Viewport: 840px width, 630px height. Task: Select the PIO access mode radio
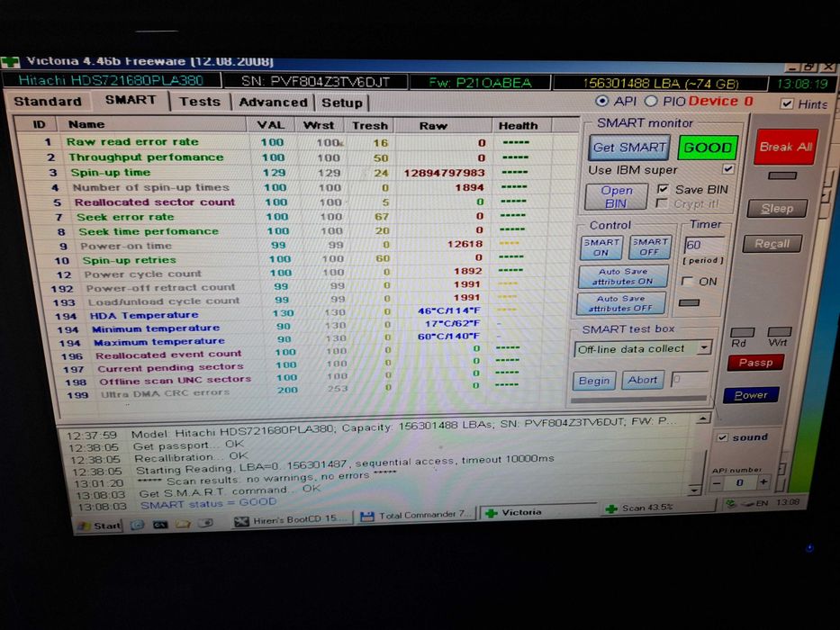651,101
